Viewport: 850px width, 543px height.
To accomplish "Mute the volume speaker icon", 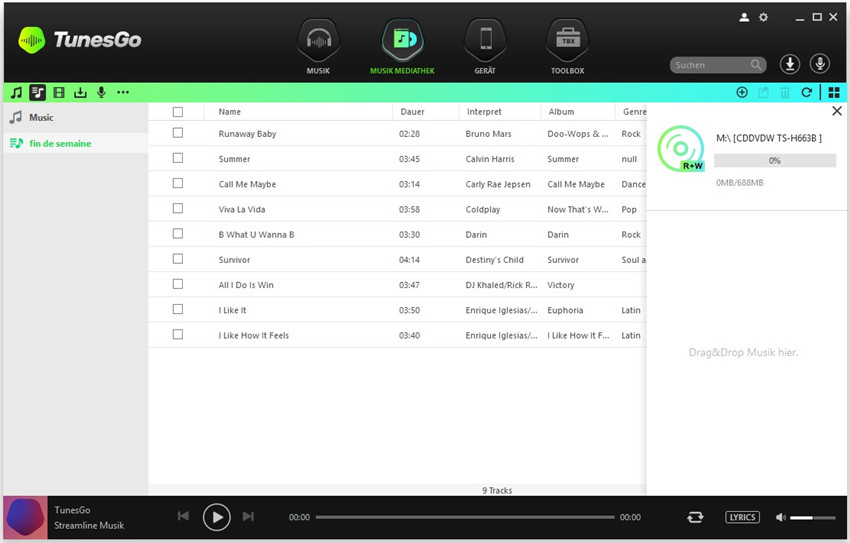I will tap(781, 518).
